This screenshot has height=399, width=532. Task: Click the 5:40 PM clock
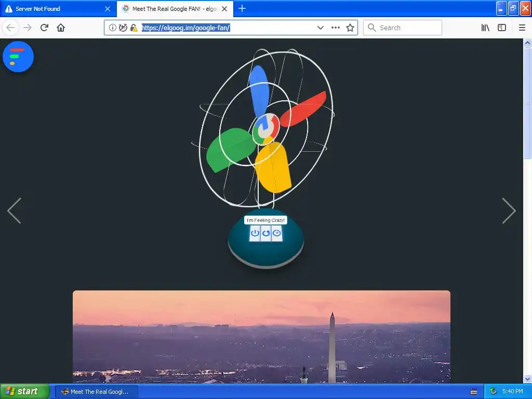coord(513,392)
